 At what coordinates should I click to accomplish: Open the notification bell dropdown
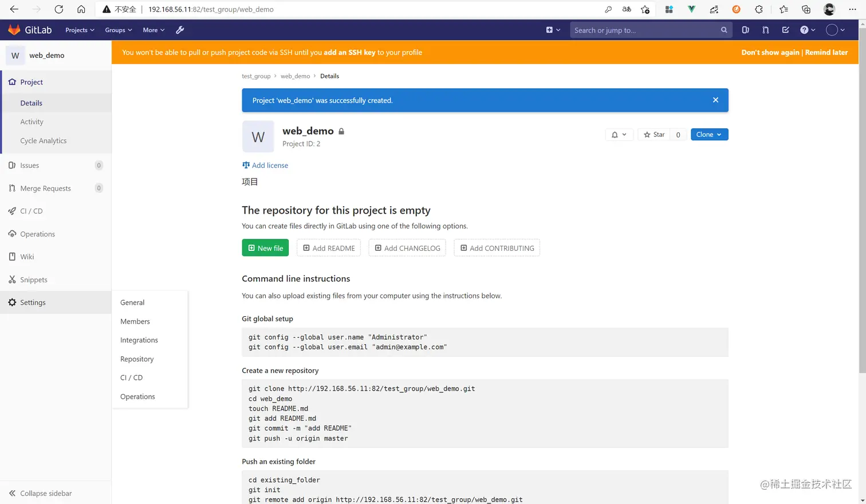coord(619,135)
